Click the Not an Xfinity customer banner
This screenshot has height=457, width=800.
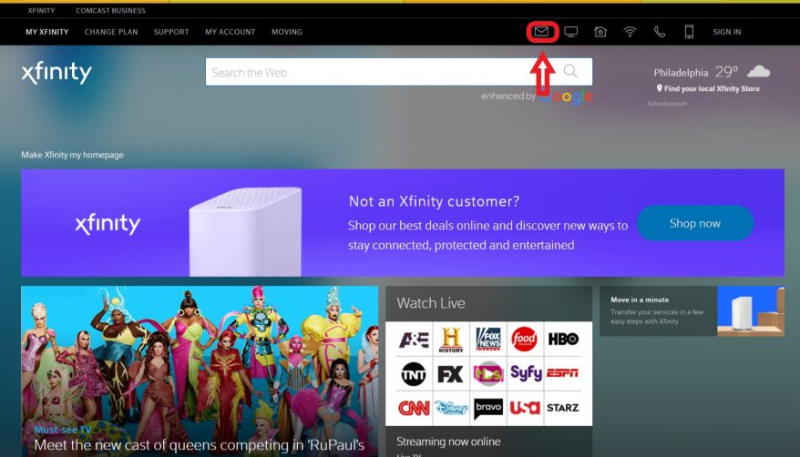[x=403, y=223]
